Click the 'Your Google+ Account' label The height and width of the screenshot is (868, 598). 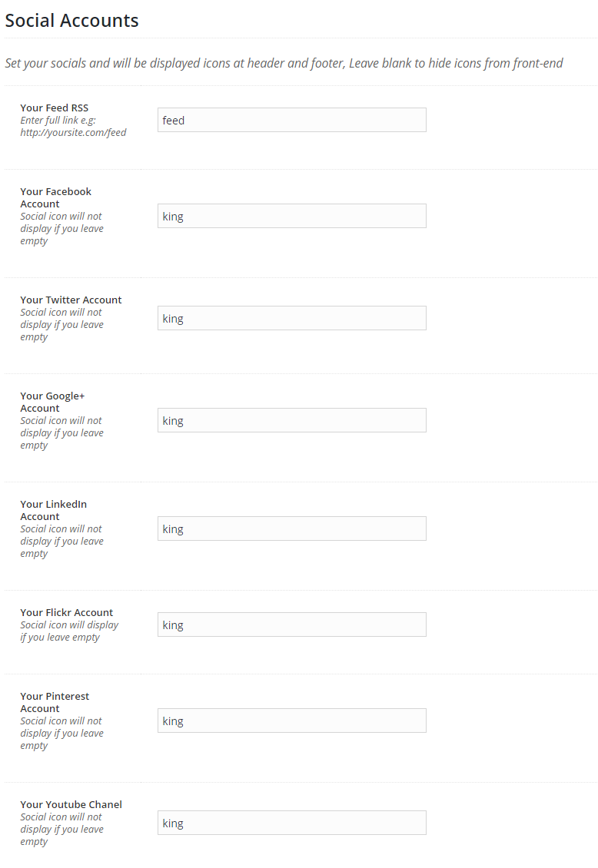tap(52, 402)
